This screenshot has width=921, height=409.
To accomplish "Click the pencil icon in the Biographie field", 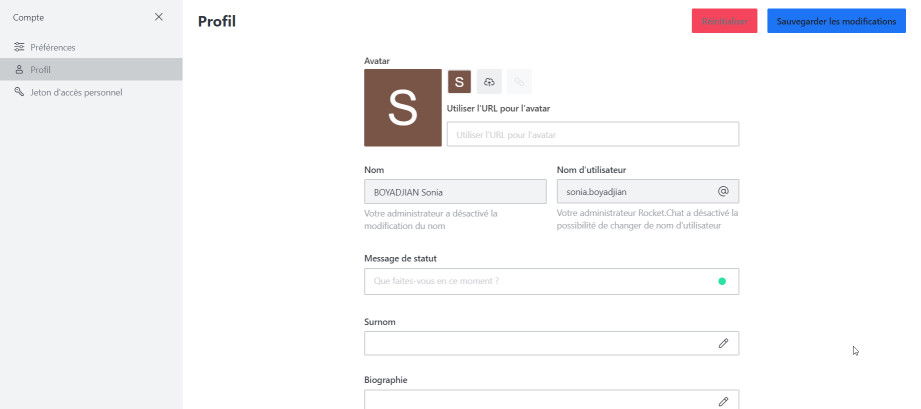I will (723, 402).
